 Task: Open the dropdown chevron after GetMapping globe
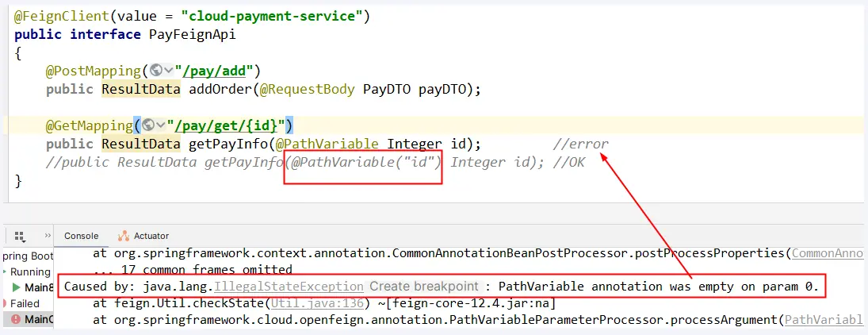pyautogui.click(x=160, y=125)
